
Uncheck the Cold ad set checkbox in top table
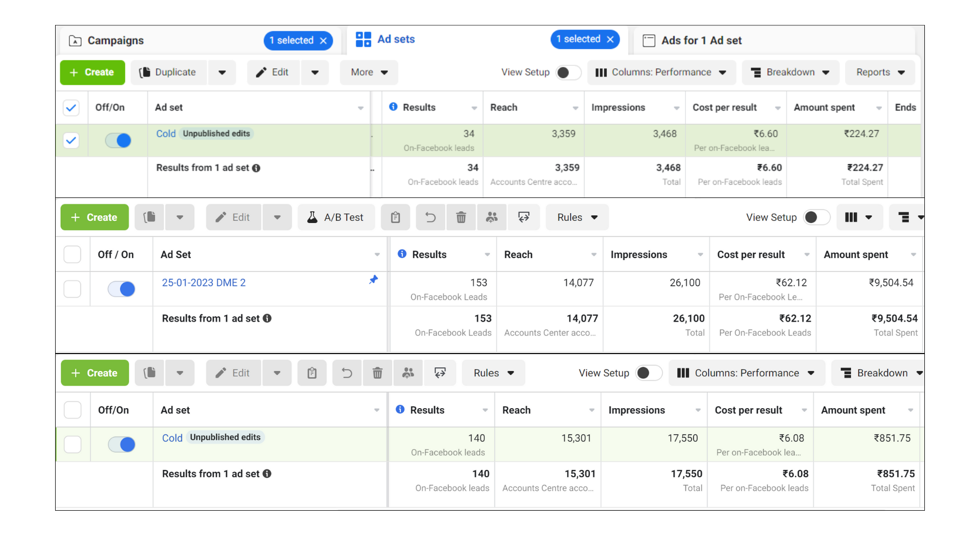(71, 140)
